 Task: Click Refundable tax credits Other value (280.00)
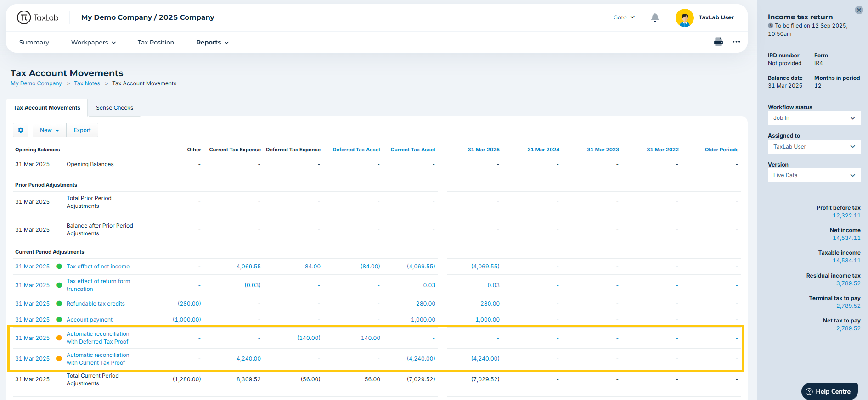(x=189, y=304)
